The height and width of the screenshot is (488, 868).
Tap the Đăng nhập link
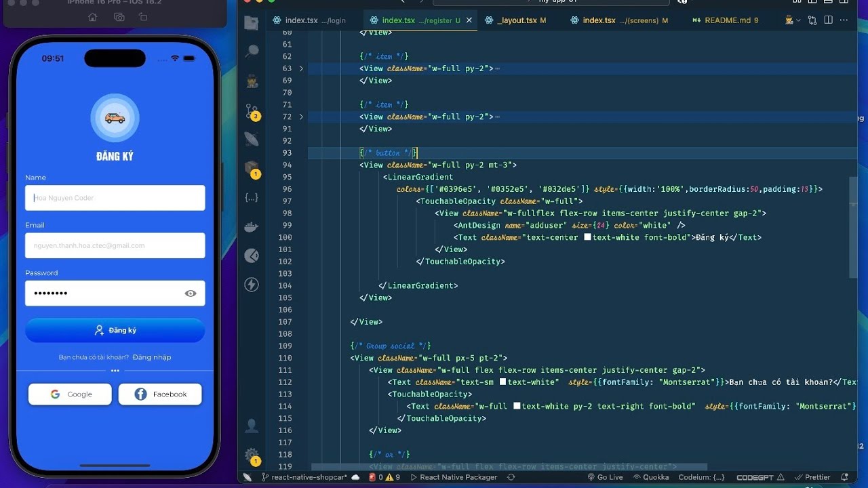coord(152,357)
